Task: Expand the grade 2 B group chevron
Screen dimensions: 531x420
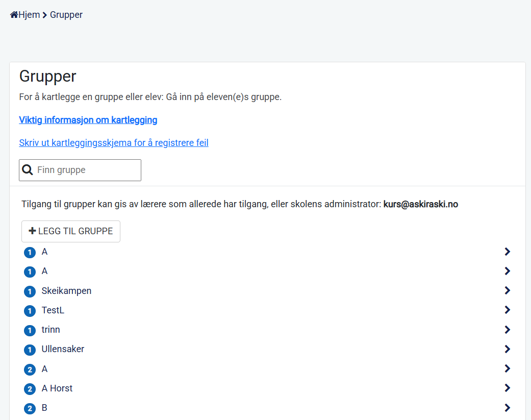Action: click(507, 408)
